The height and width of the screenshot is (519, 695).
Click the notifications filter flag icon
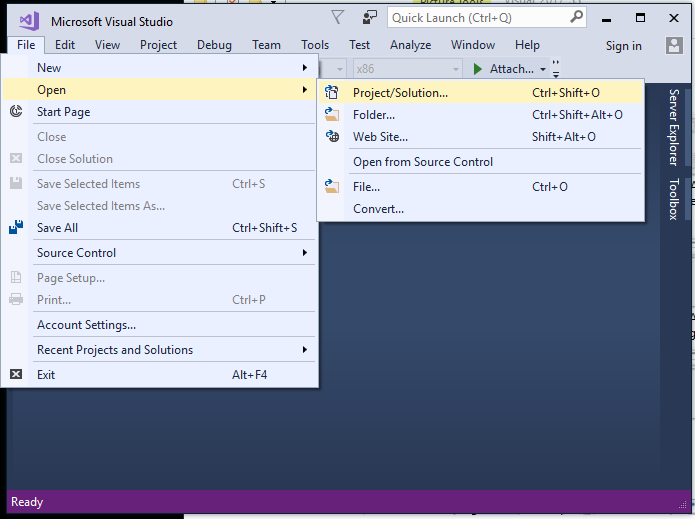pos(337,18)
